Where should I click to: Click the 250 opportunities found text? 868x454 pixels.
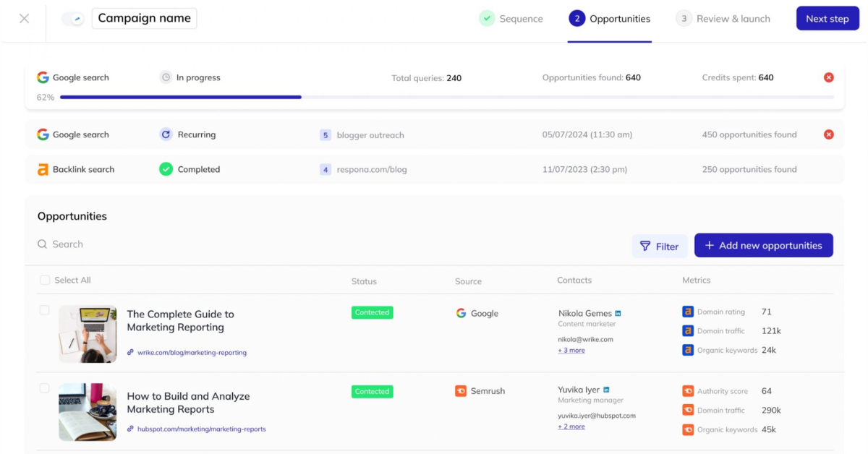749,169
